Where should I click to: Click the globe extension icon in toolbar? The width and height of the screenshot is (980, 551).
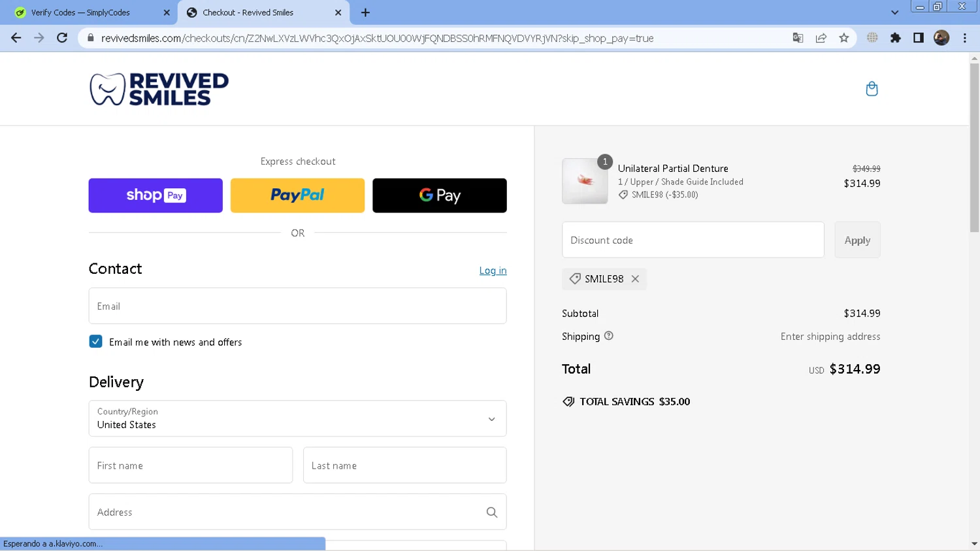872,38
